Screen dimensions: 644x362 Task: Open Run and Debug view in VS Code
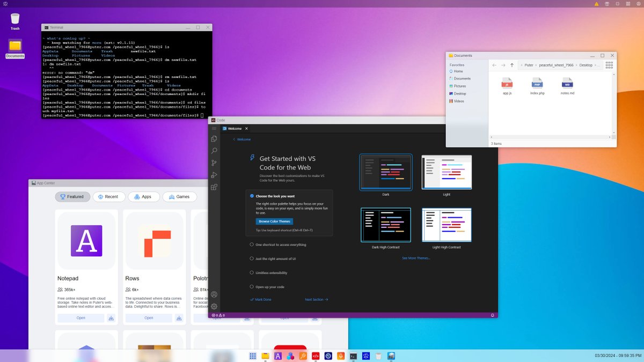[x=214, y=175]
